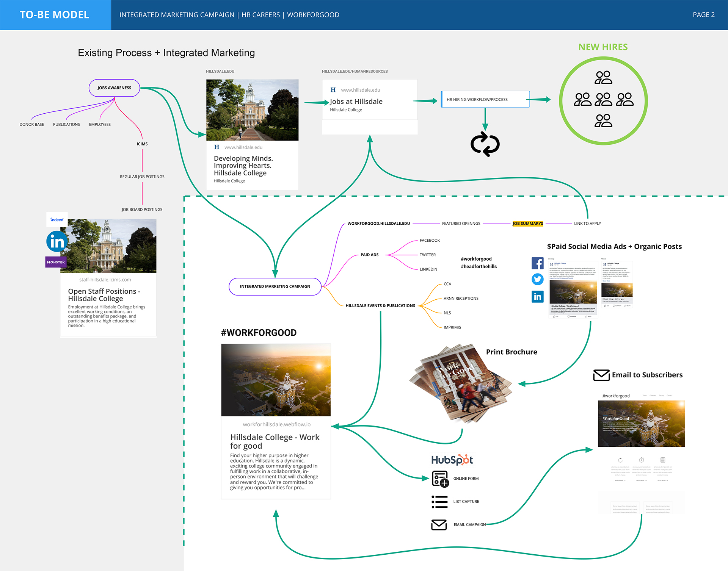The height and width of the screenshot is (571, 728).
Task: Click the Hillsdale H logo on Jobs at Hillsdale card
Action: (333, 90)
